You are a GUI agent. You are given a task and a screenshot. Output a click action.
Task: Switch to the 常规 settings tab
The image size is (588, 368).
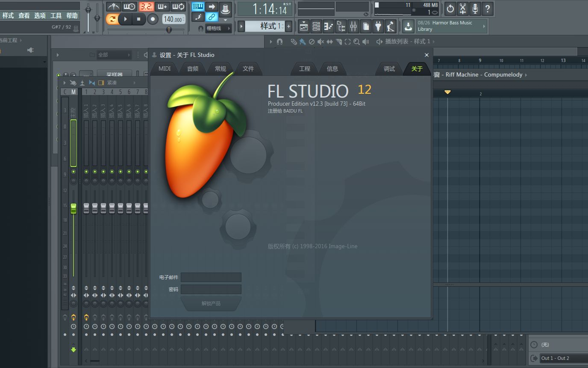pyautogui.click(x=220, y=68)
